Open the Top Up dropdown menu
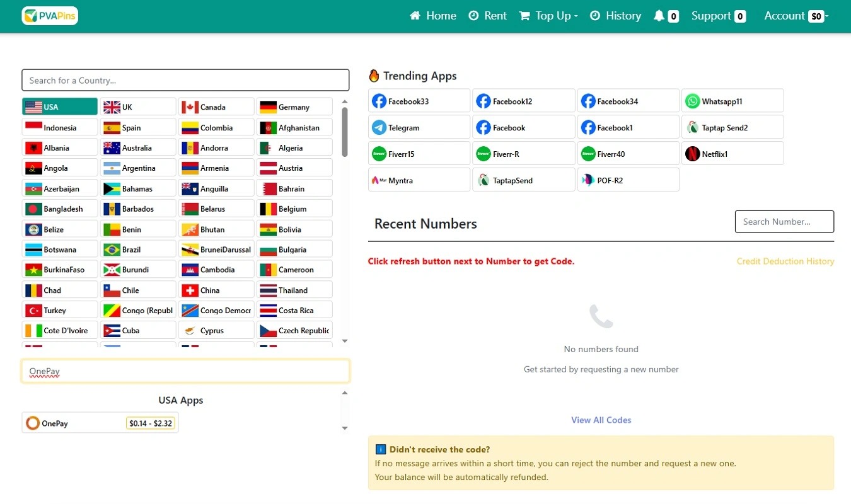This screenshot has width=851, height=504. [x=548, y=16]
